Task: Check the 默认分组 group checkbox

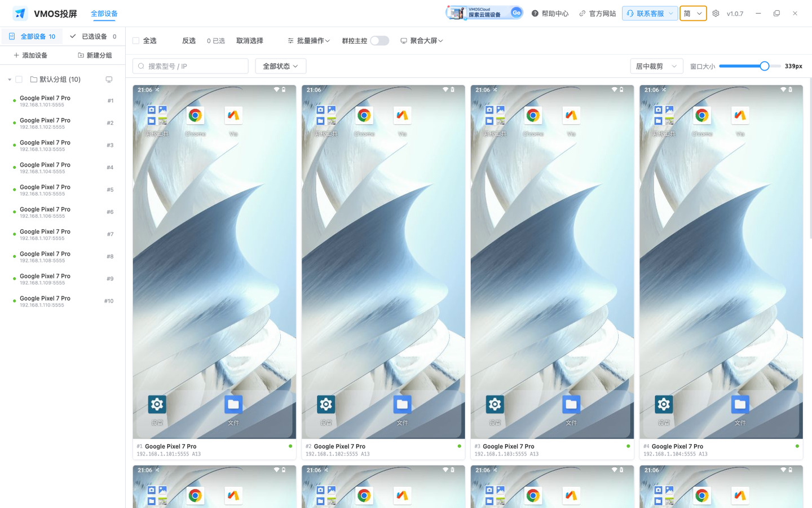Action: click(19, 80)
